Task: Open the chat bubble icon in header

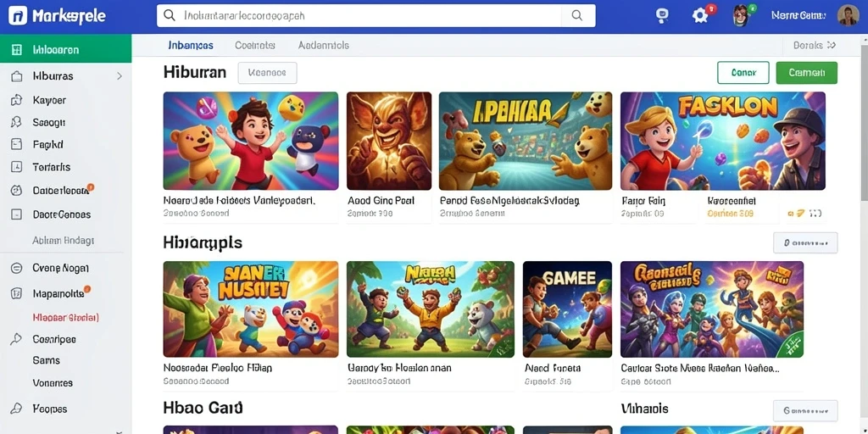Action: click(662, 15)
